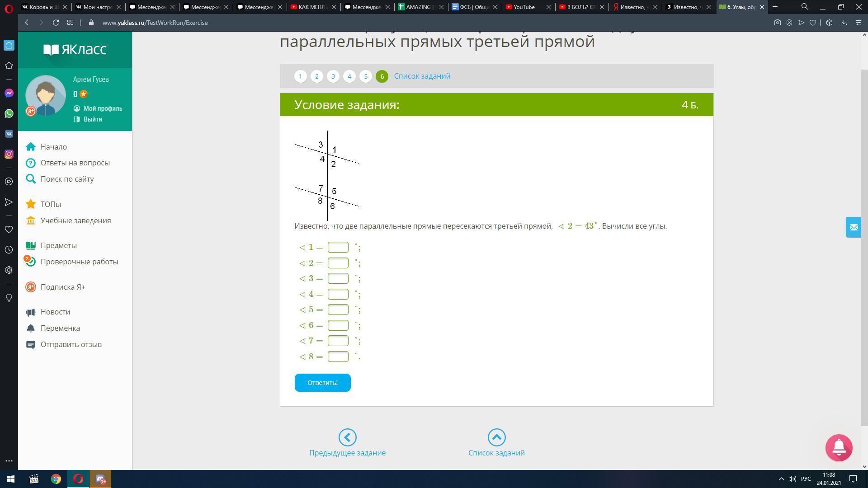The width and height of the screenshot is (868, 488).
Task: Select task number 3 tab
Action: 333,75
